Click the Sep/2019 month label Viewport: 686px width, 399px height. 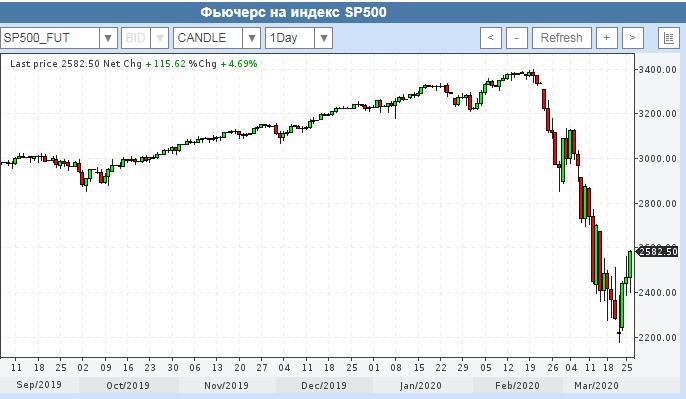tap(39, 385)
